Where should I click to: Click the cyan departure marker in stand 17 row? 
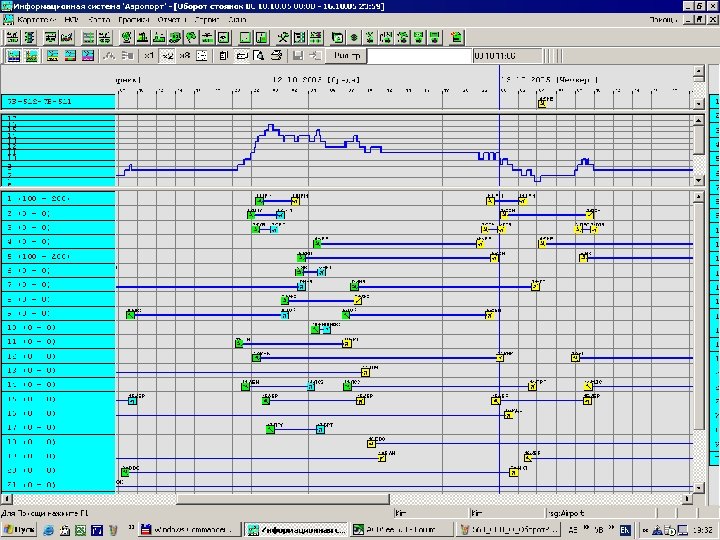click(320, 430)
